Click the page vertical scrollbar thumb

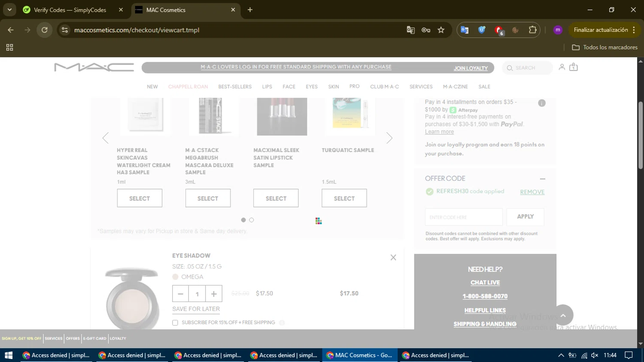point(641,135)
